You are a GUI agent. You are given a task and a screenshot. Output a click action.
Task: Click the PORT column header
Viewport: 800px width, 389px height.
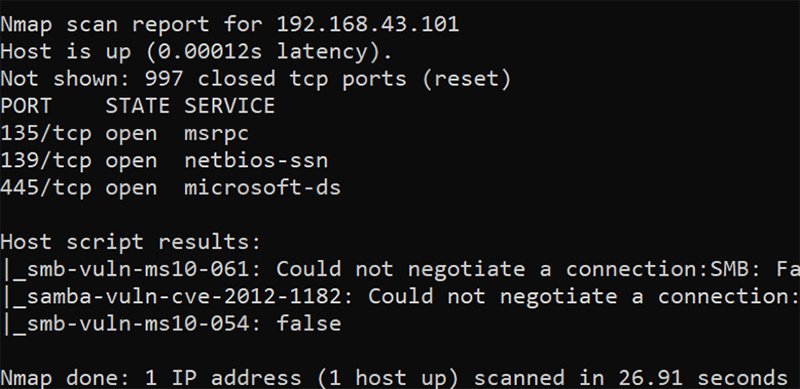click(26, 106)
